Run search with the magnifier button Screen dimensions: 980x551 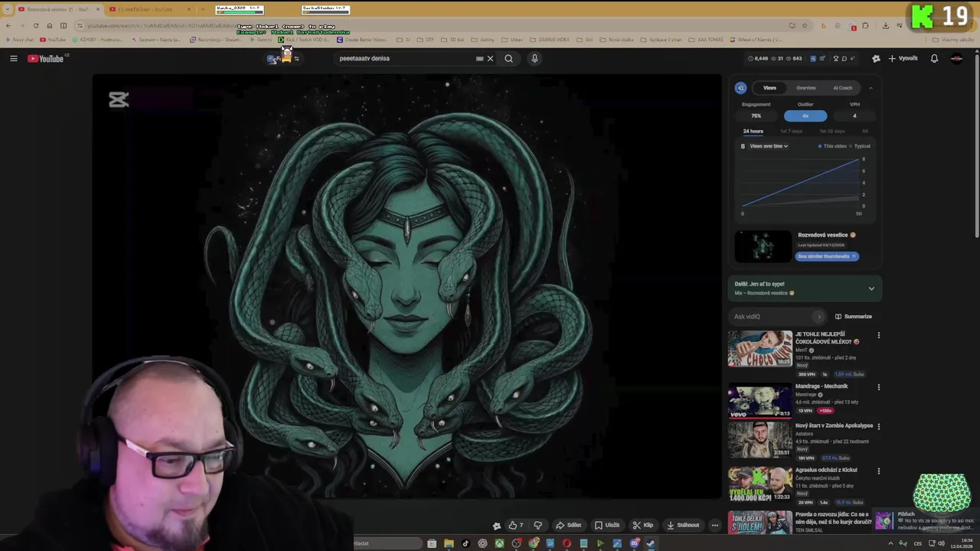508,58
